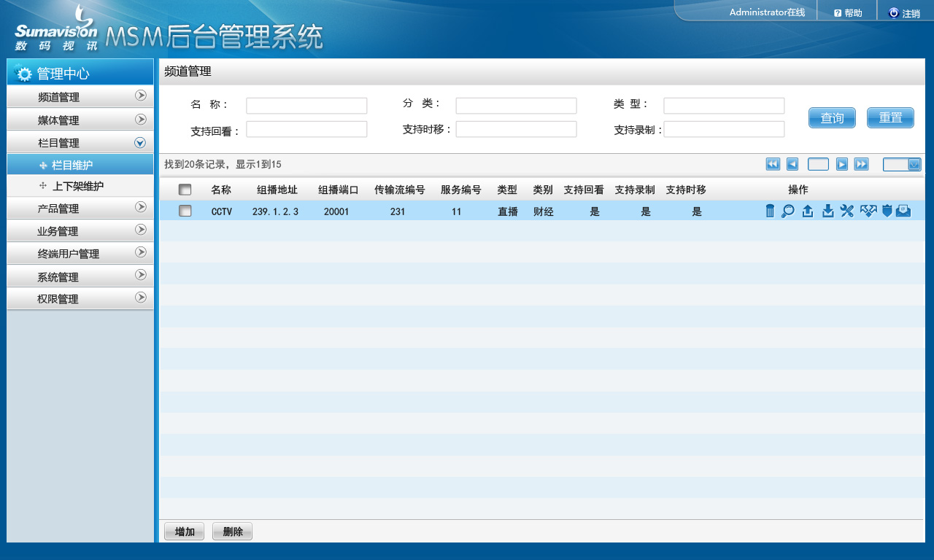Focus the 支持回看 input field

pos(306,129)
